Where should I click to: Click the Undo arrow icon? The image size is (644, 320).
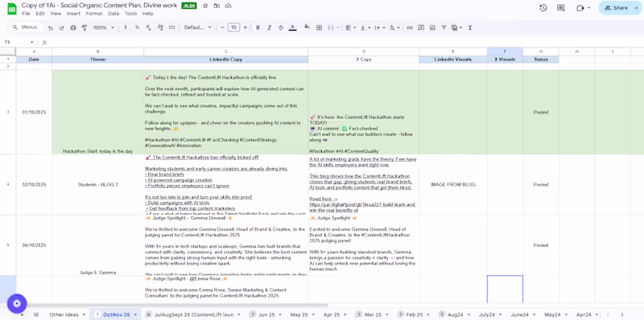pos(50,27)
